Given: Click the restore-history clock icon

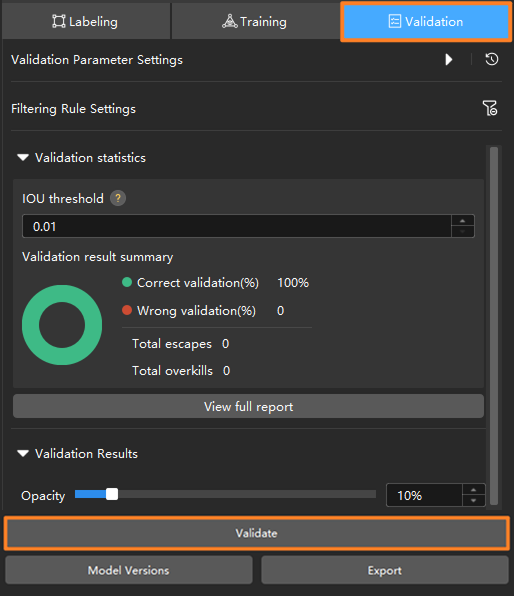Looking at the screenshot, I should tap(492, 59).
